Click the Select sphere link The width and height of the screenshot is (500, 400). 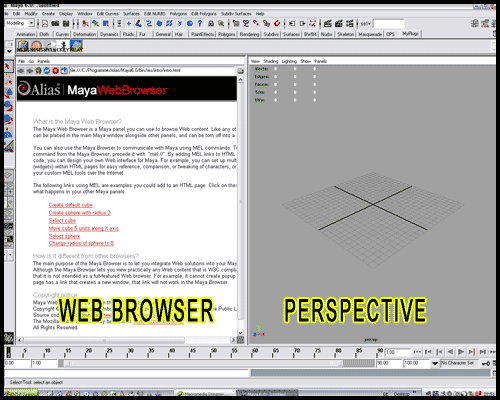coord(64,236)
